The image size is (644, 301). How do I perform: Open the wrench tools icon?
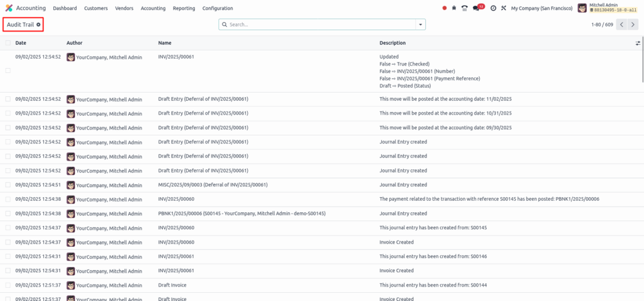click(x=504, y=8)
